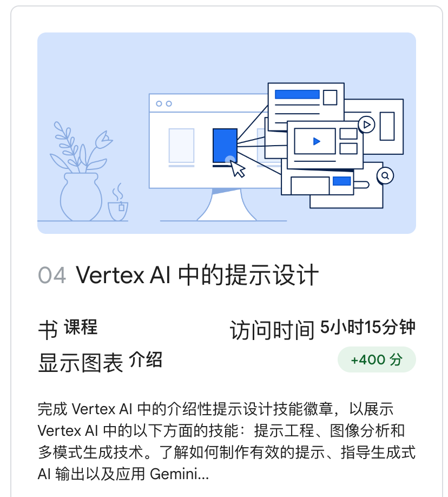Viewport: 448px width, 497px height.
Task: Click the circled play icon in illustration
Action: pos(367,125)
